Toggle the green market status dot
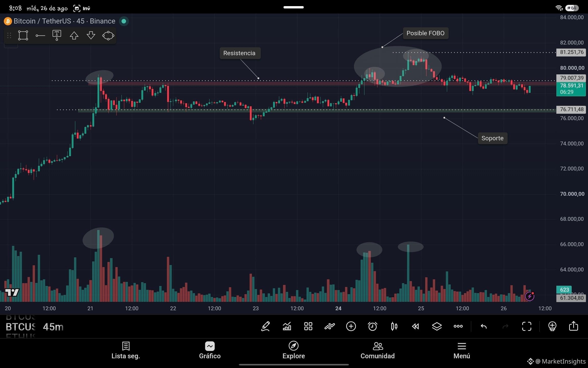 (124, 21)
